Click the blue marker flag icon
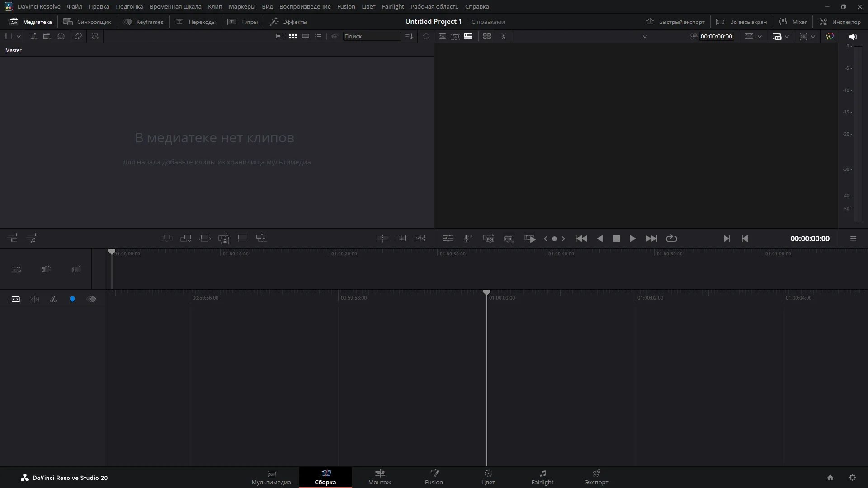868x488 pixels. pyautogui.click(x=72, y=300)
